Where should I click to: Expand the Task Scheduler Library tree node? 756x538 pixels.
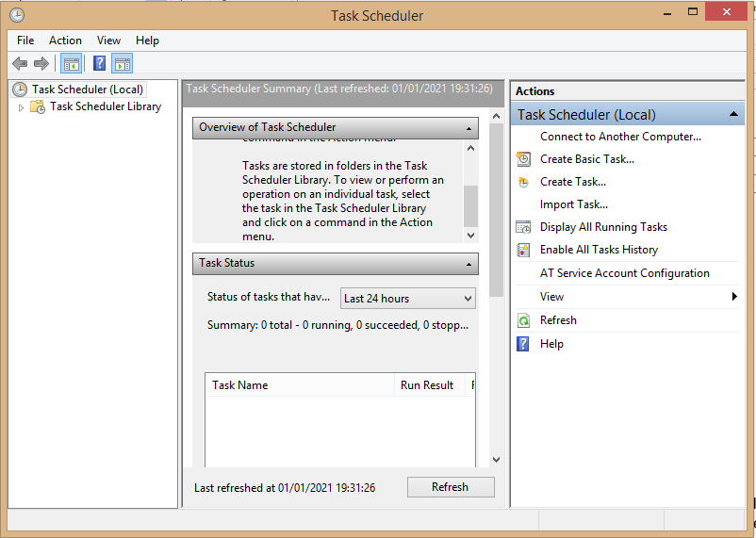click(21, 107)
